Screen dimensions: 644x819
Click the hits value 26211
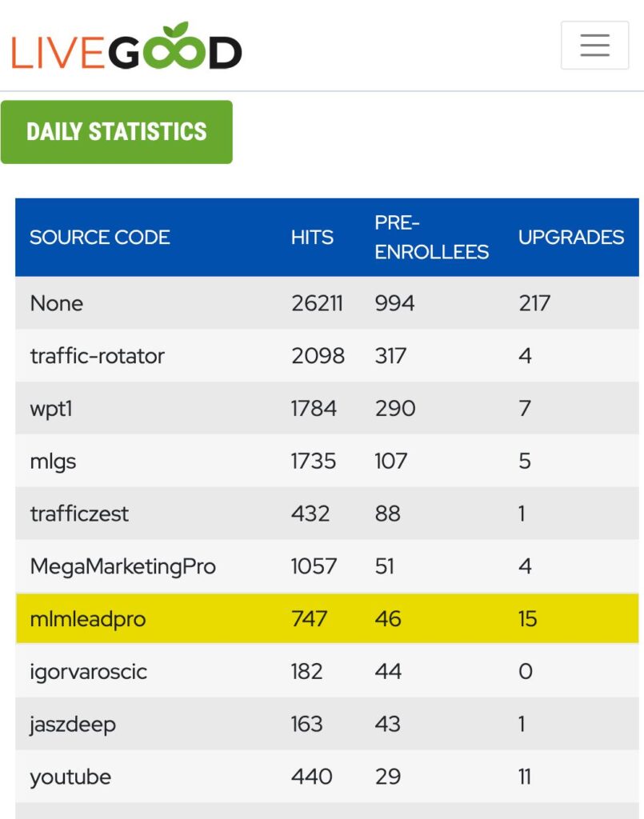[317, 303]
